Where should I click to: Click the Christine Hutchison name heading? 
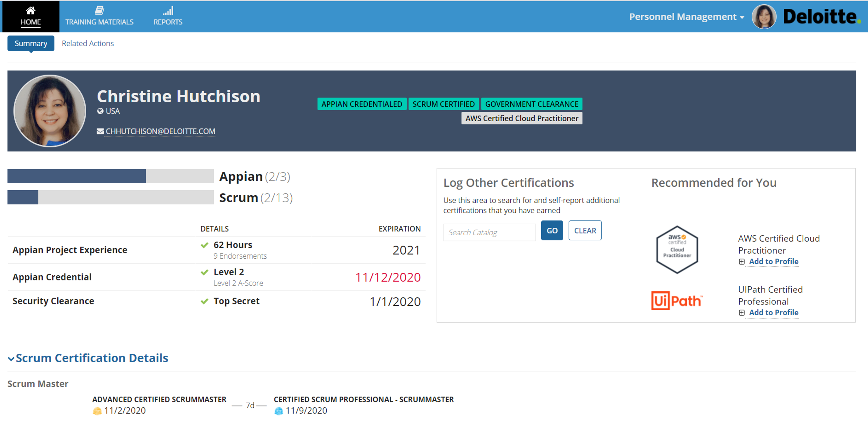click(x=179, y=96)
